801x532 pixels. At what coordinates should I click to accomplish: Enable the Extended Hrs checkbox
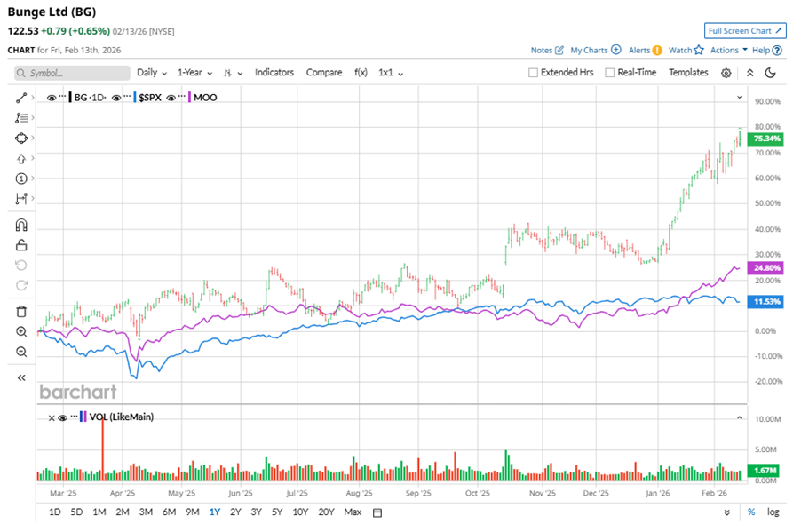(x=533, y=73)
